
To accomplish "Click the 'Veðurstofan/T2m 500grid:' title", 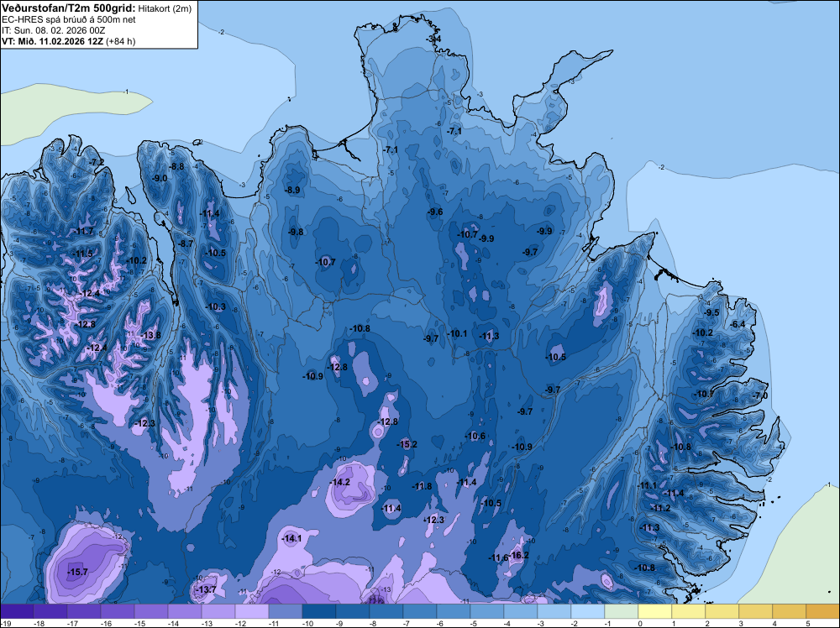I will click(69, 8).
